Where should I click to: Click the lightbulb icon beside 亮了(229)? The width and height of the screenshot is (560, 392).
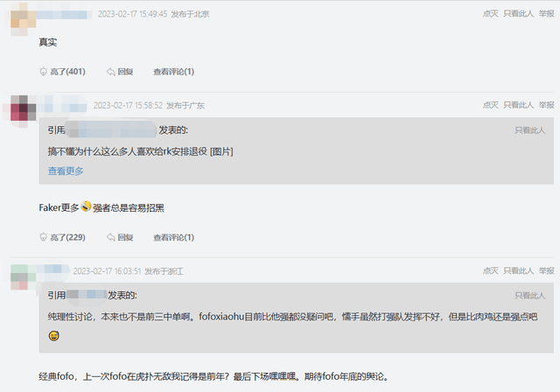[x=44, y=237]
